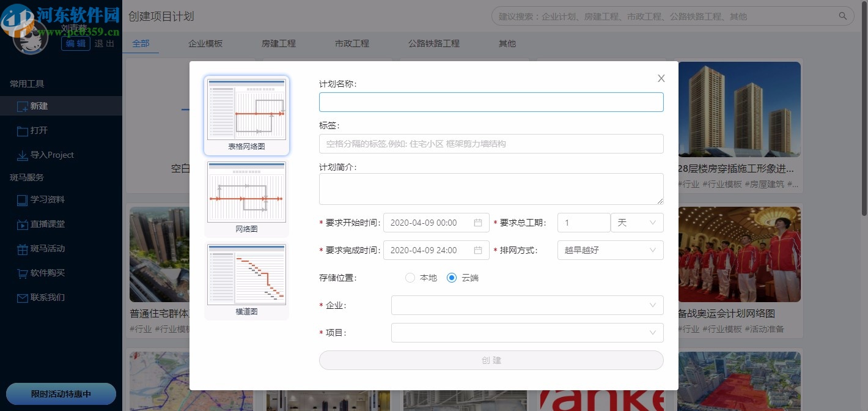The image size is (868, 411).
Task: Click the 限时活动特惠中 promotion button
Action: coord(59,394)
